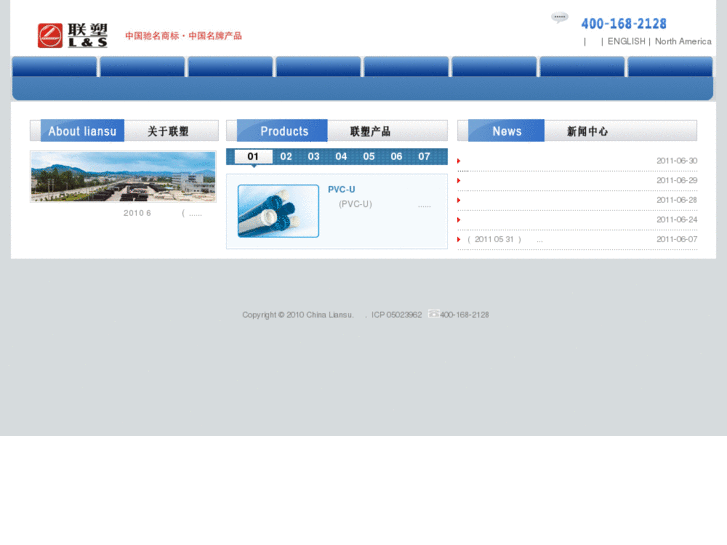This screenshot has width=727, height=545.
Task: Click the news date 2011-06-24
Action: point(677,219)
